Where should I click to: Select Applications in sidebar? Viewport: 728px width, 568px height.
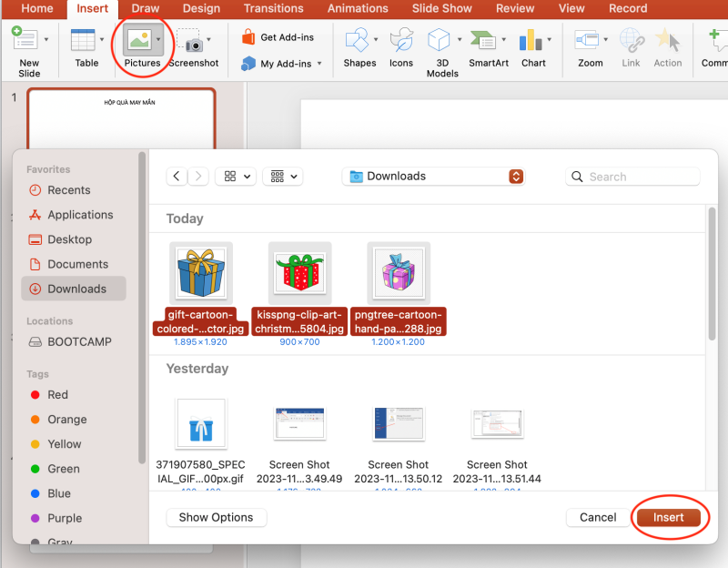[x=74, y=215]
